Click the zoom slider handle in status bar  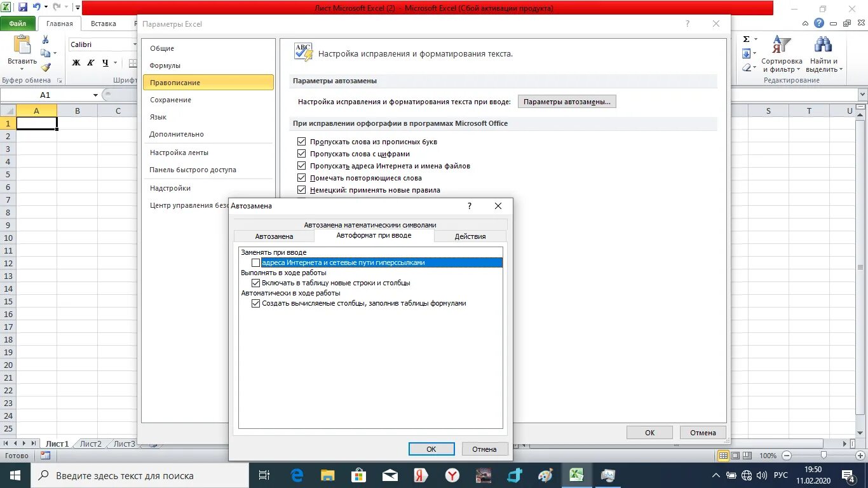[824, 456]
